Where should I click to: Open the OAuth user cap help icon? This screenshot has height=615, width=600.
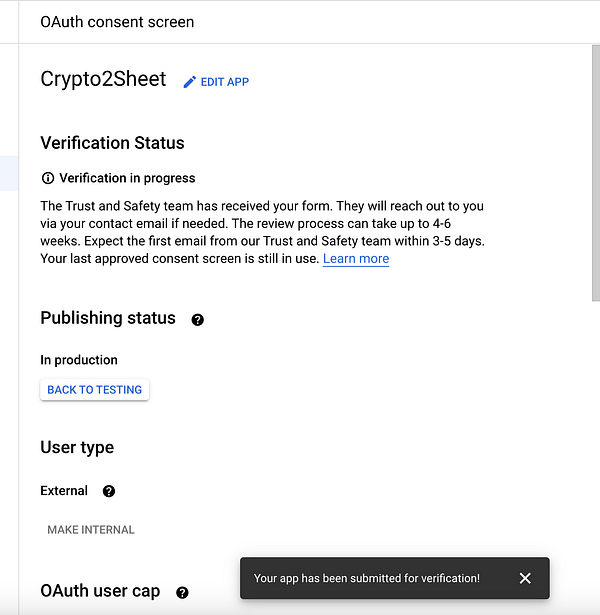coord(182,592)
